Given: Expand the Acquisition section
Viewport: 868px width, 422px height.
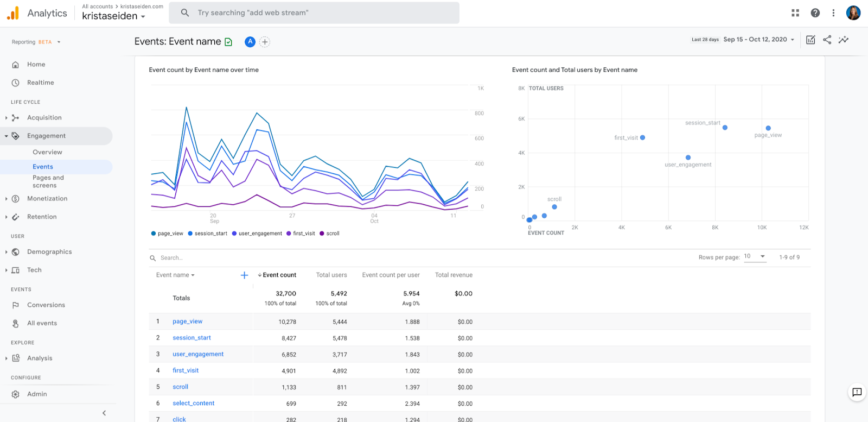Looking at the screenshot, I should point(44,118).
